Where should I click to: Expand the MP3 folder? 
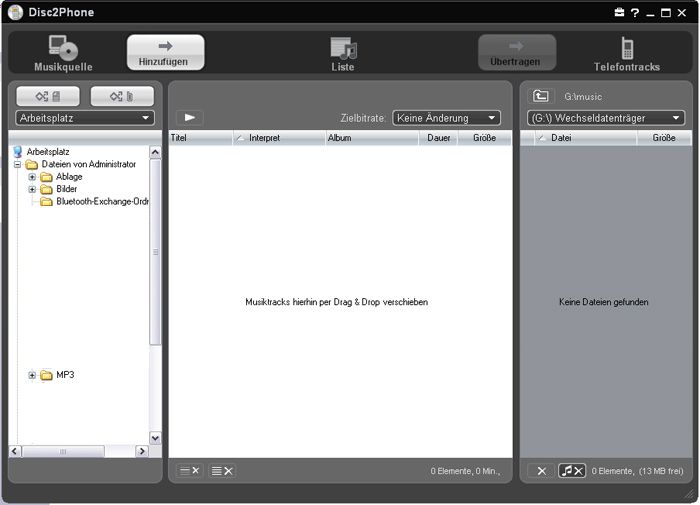[32, 375]
